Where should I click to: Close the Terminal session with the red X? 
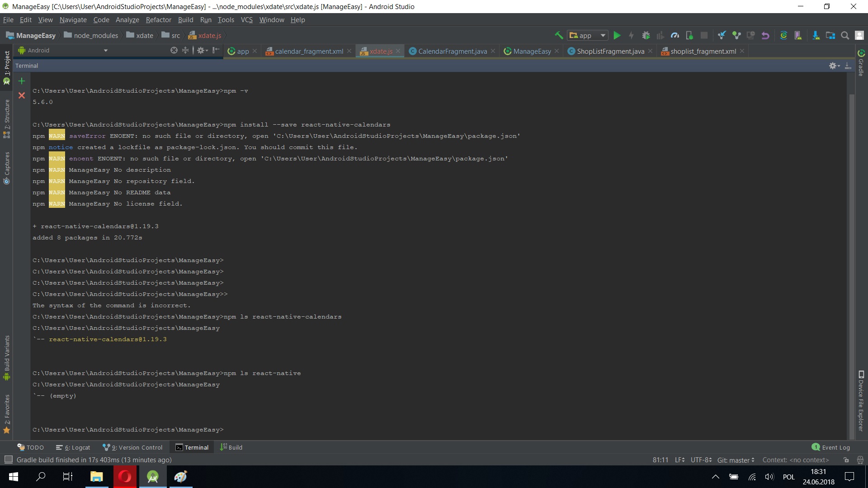tap(21, 95)
